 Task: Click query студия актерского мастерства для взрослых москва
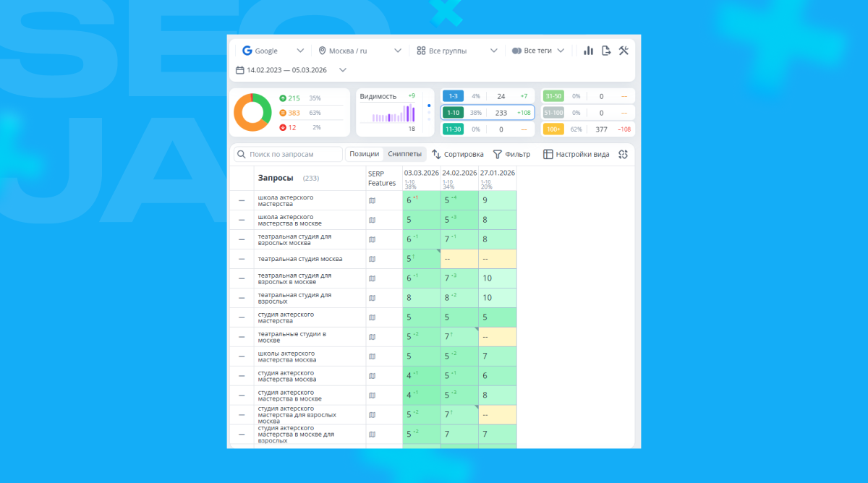pyautogui.click(x=297, y=415)
